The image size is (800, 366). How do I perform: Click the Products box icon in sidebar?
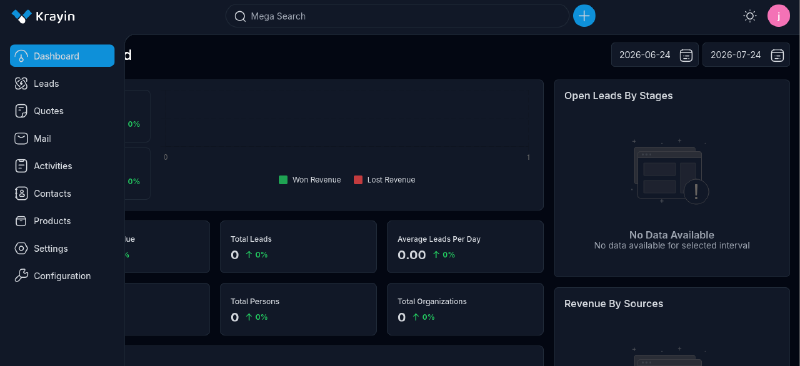tap(21, 221)
